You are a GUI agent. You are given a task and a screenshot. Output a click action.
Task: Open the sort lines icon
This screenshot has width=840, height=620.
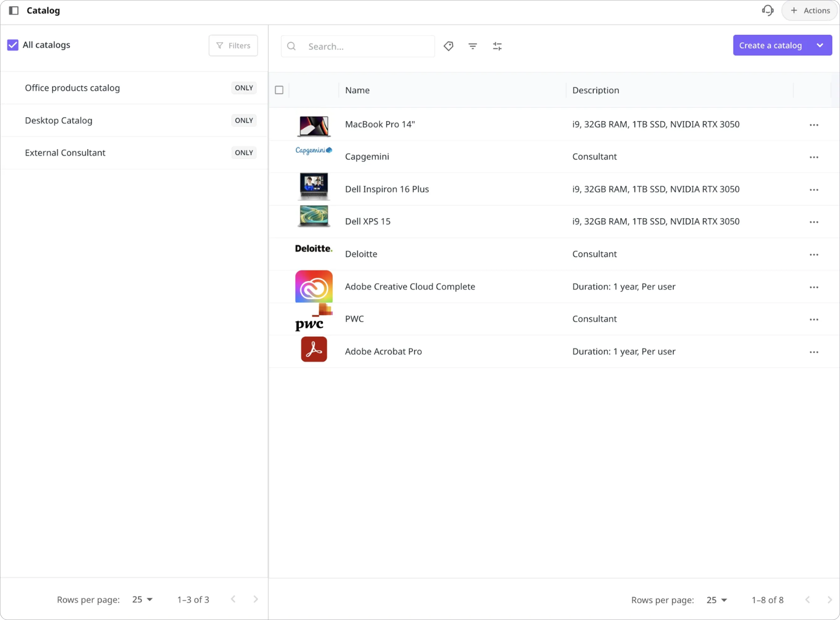[x=473, y=46]
